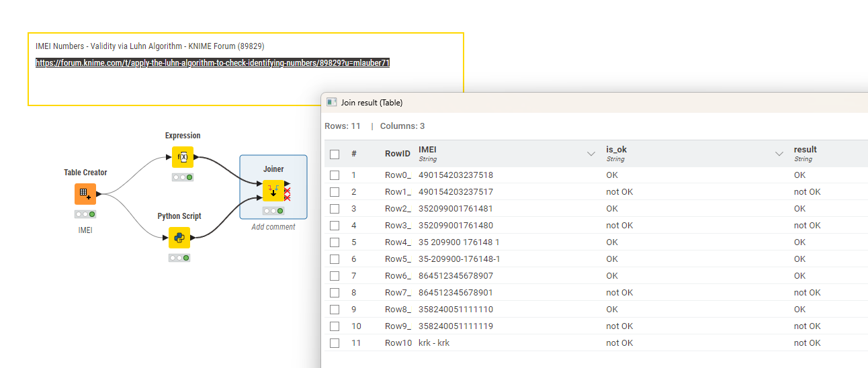Select the Python Script node icon
The image size is (868, 368).
179,238
